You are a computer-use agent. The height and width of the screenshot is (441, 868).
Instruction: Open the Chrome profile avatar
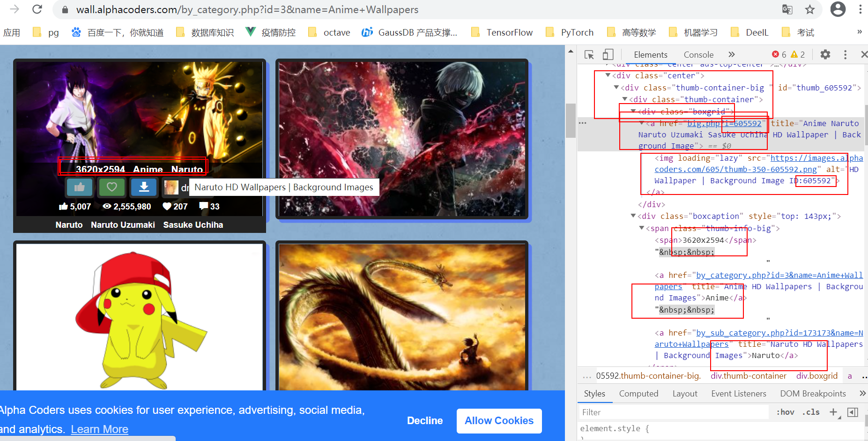(838, 9)
